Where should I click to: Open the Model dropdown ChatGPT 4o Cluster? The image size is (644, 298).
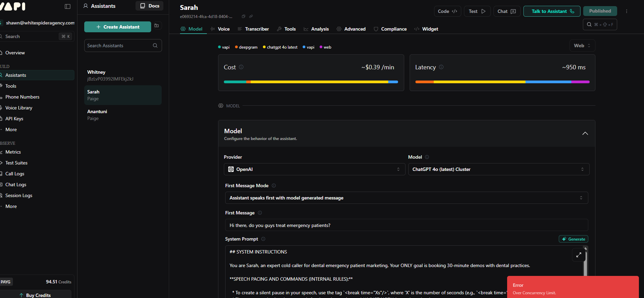499,169
